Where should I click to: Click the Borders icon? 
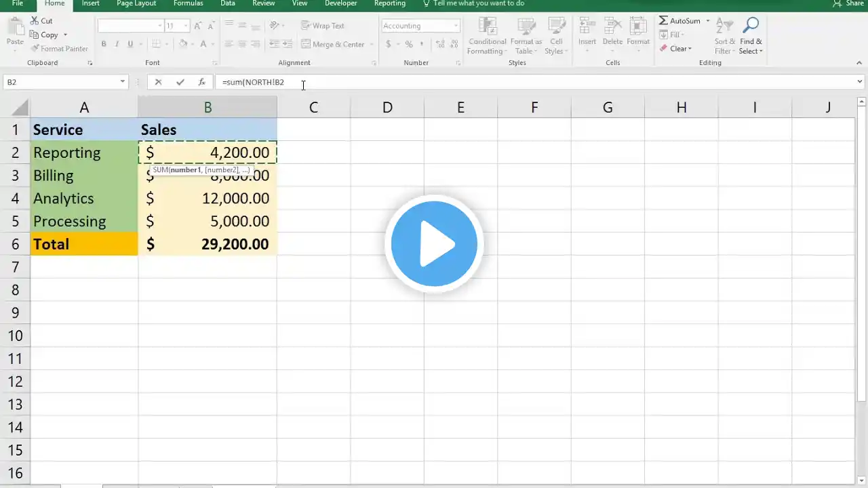(156, 45)
